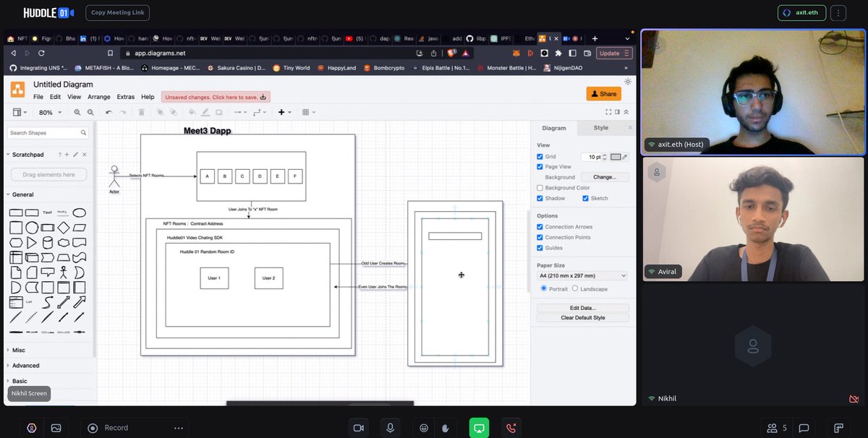Open the view layout dropdown in toolbar
Viewport: 868px width, 438px height.
click(x=20, y=112)
